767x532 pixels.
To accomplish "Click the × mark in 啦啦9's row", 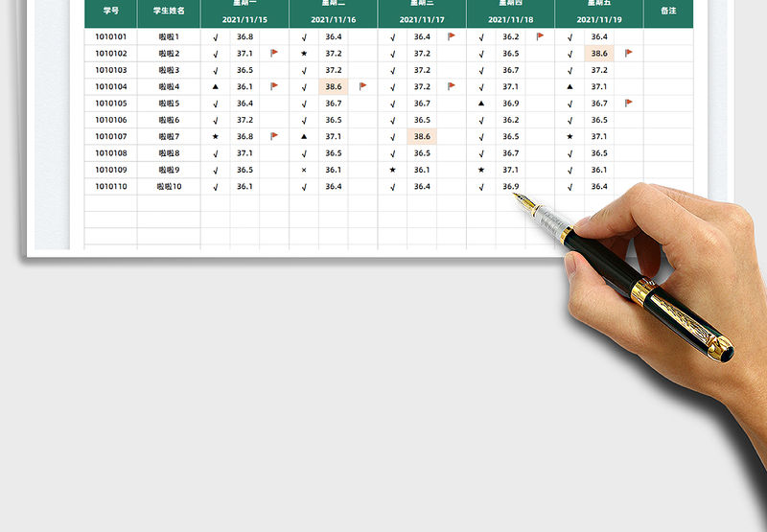I will pyautogui.click(x=304, y=171).
